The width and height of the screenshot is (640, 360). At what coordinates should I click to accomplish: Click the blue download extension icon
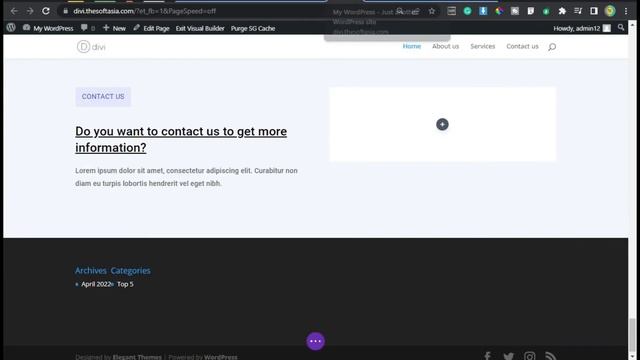483,11
